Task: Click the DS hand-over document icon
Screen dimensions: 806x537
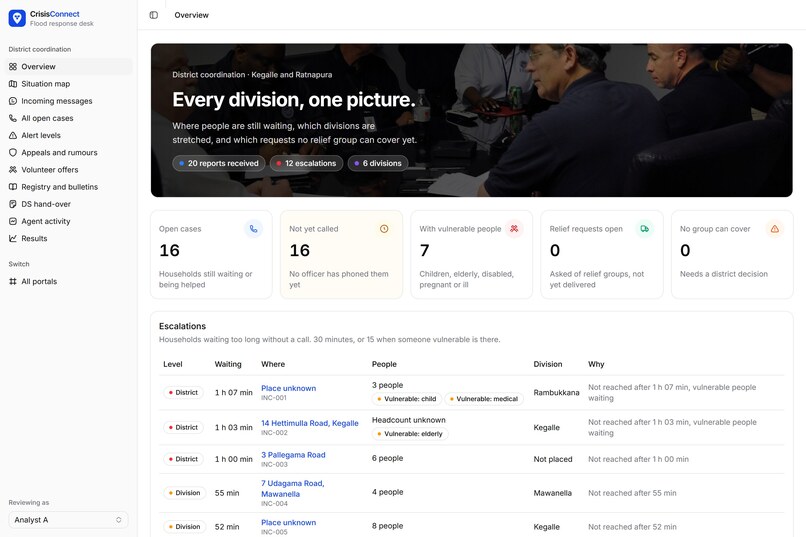Action: coord(13,204)
